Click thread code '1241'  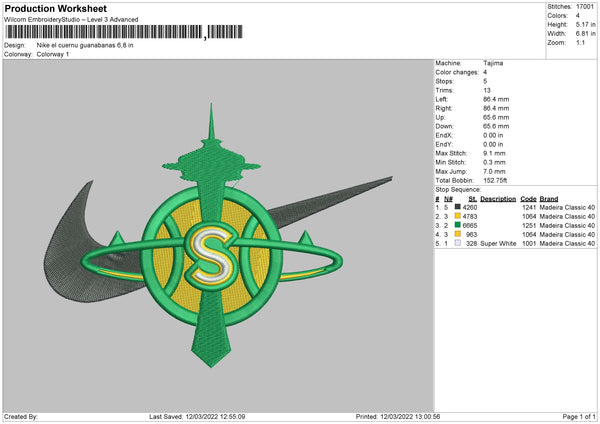point(529,207)
